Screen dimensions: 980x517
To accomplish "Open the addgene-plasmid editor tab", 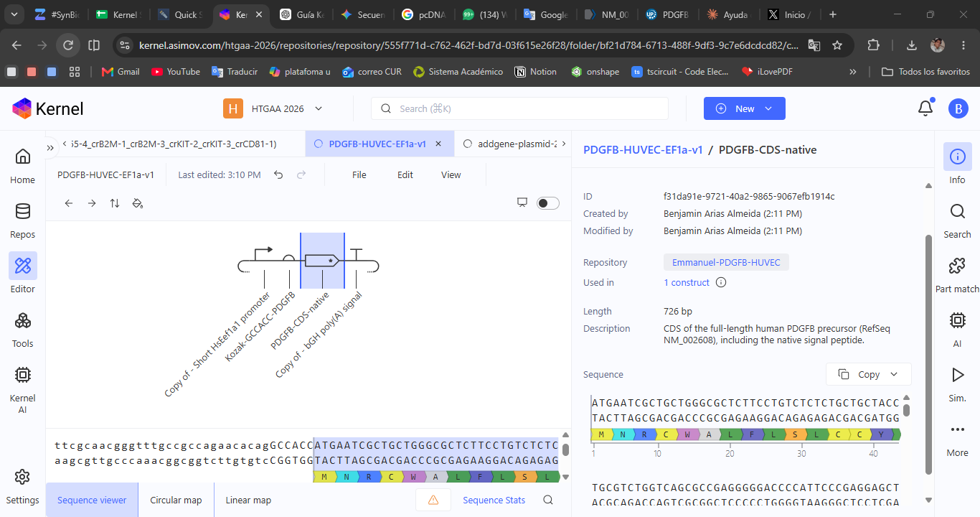I will coord(511,144).
